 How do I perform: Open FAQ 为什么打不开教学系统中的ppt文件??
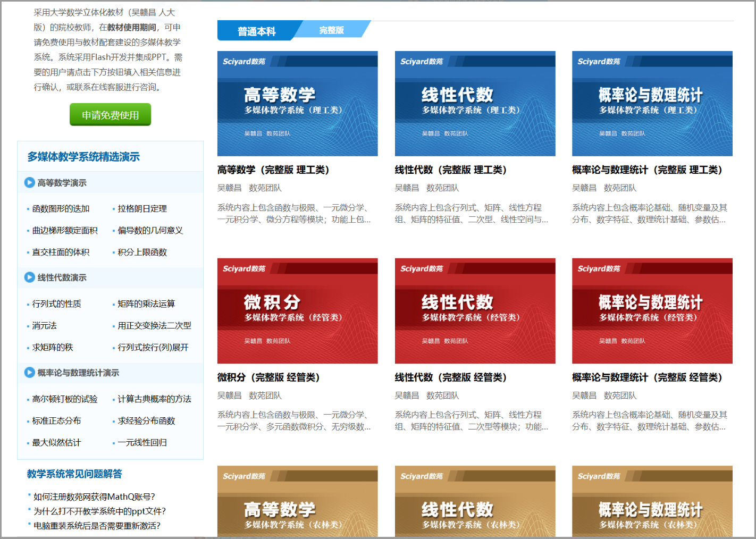99,511
